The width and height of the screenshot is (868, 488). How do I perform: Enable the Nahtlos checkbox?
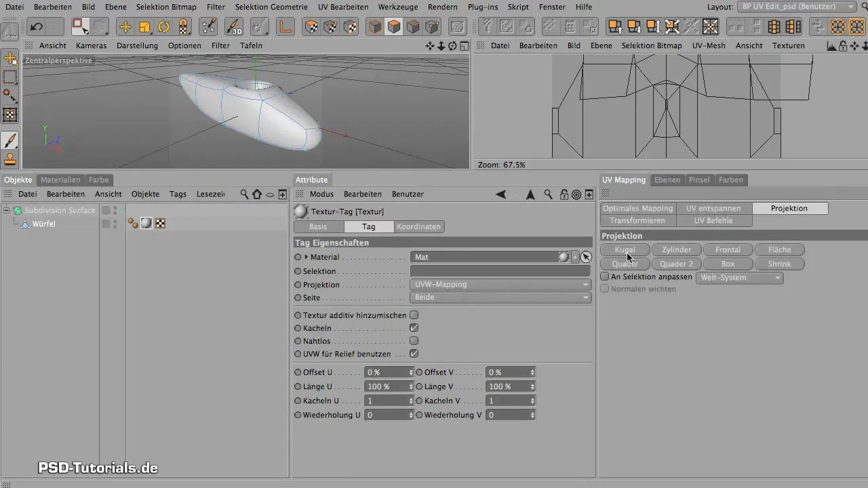click(414, 341)
